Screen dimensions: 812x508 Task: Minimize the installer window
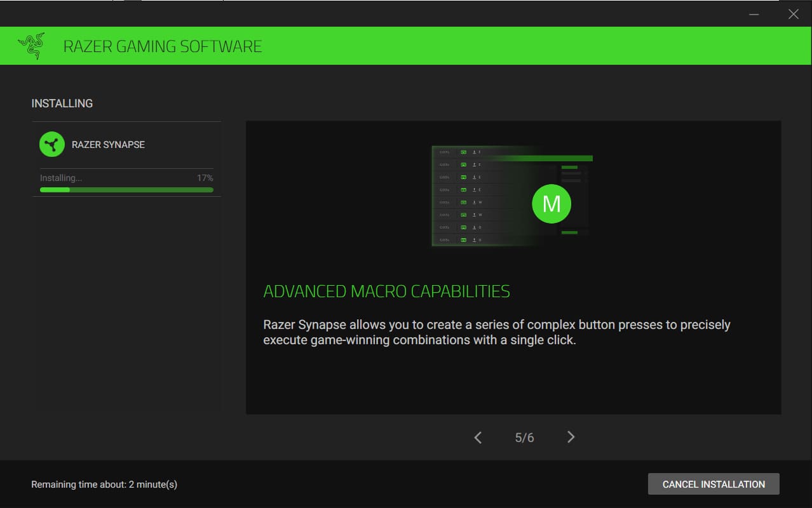tap(754, 14)
